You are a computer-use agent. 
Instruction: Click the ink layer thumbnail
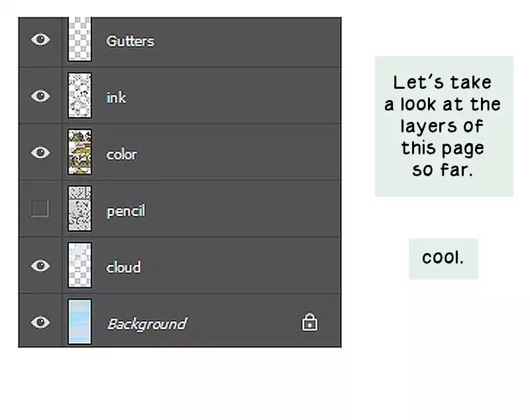(x=80, y=96)
